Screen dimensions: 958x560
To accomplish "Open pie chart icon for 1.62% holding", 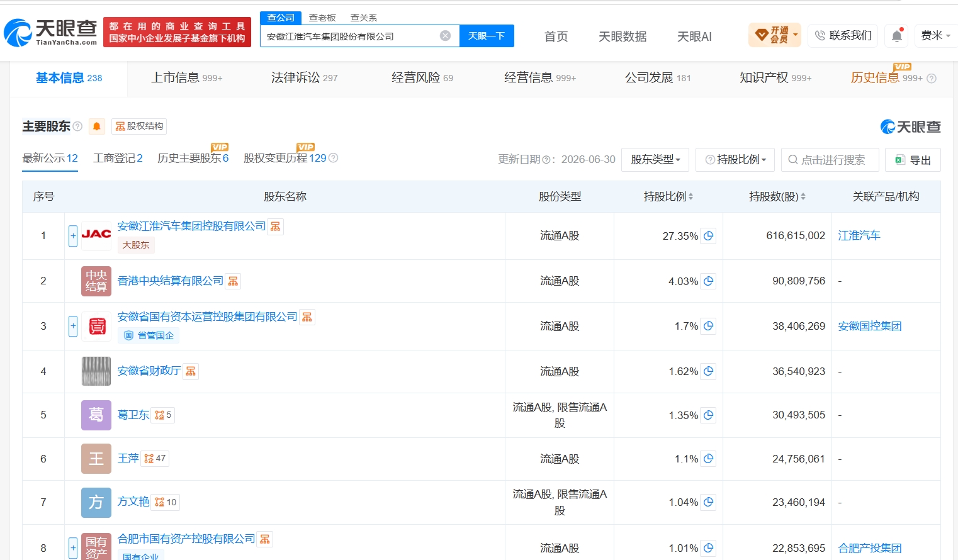I will pyautogui.click(x=709, y=371).
